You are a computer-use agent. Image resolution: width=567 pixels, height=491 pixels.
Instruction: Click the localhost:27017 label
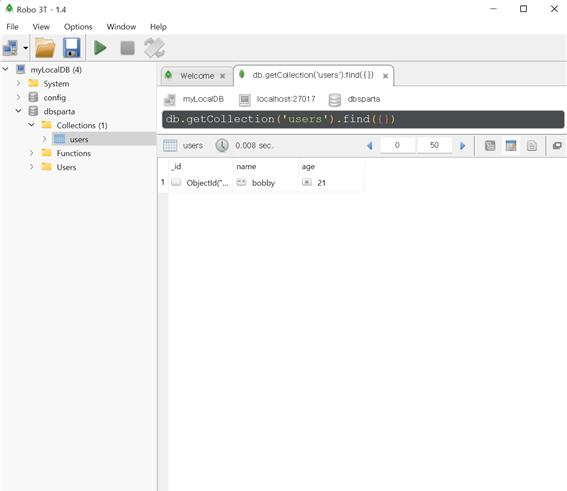(x=286, y=99)
